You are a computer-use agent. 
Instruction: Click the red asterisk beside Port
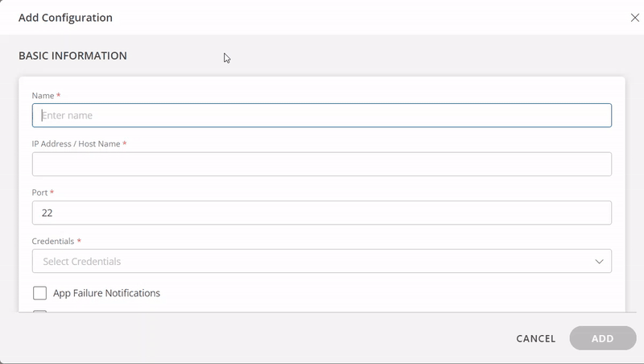52,192
